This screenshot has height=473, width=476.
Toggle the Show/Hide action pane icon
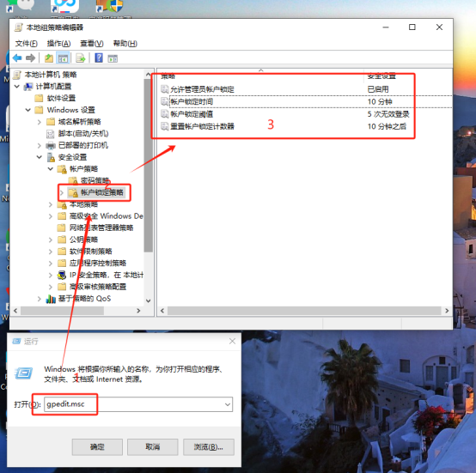[x=113, y=58]
